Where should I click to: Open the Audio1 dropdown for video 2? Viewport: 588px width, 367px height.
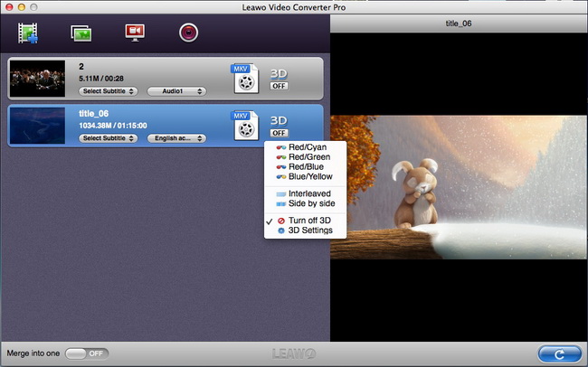coord(176,91)
